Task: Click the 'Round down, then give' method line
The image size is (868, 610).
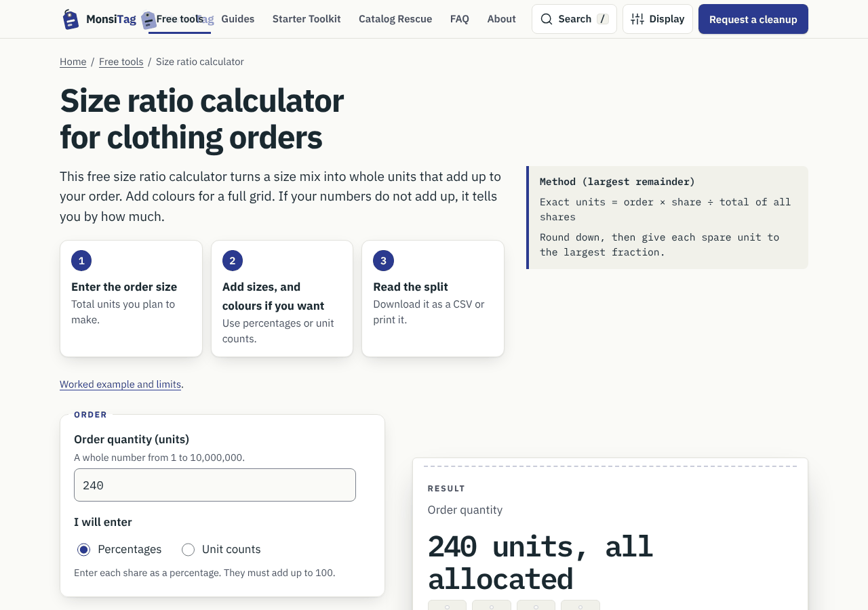Action: pos(660,245)
